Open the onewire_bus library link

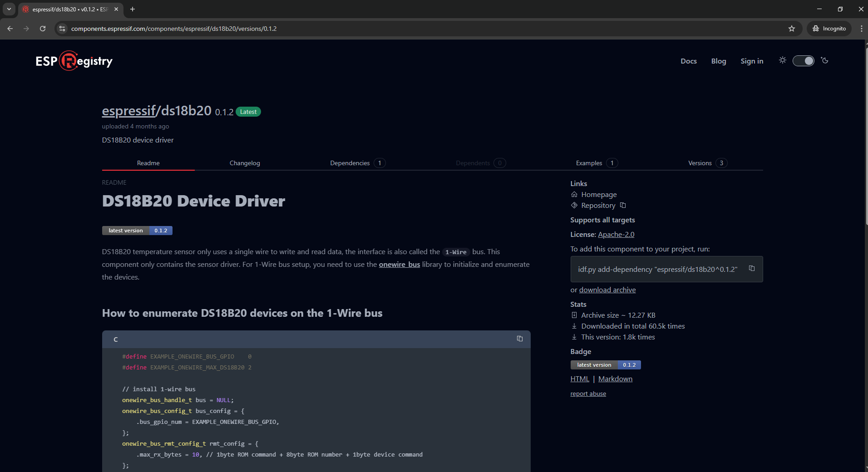[x=399, y=264]
